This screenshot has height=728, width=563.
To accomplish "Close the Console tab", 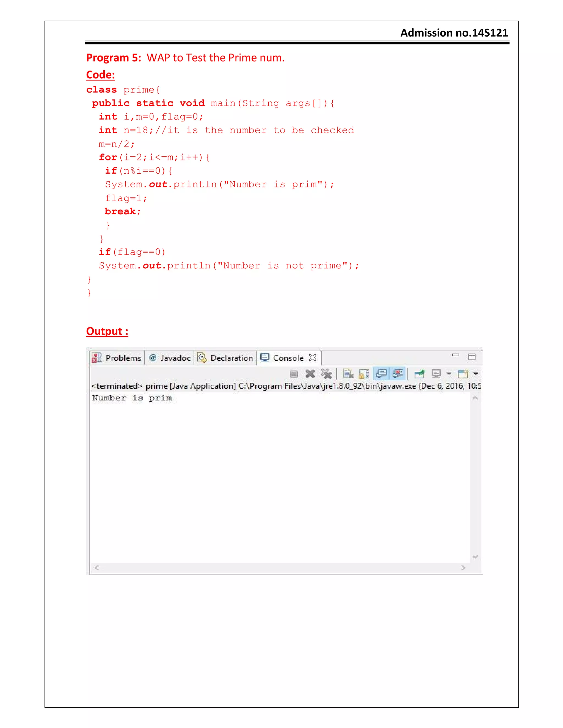I will click(313, 358).
